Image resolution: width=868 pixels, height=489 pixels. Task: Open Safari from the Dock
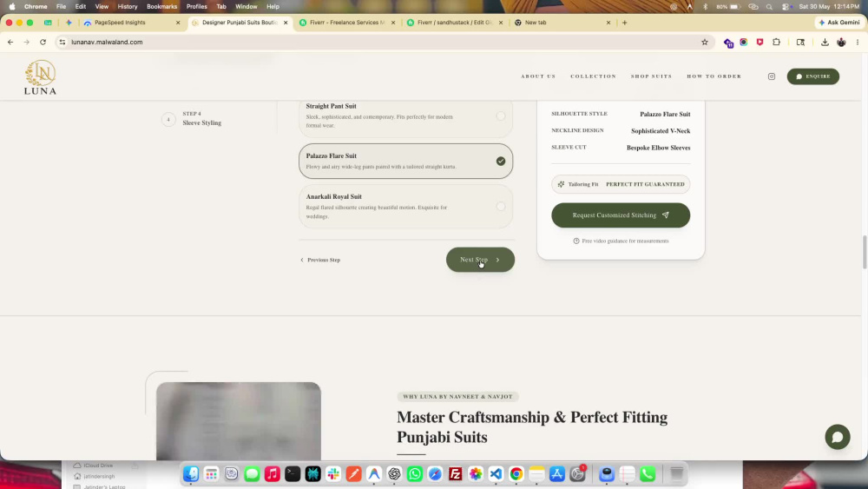coord(435,474)
